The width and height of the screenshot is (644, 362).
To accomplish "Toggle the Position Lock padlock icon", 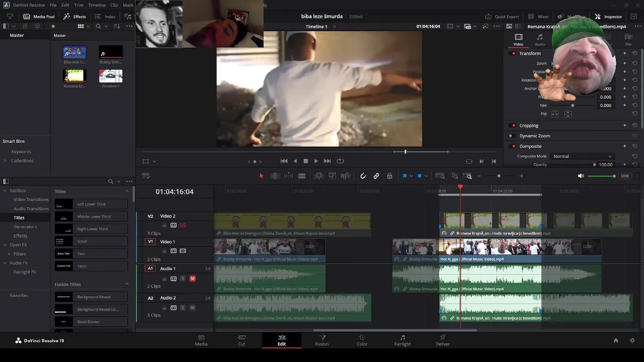I will click(x=389, y=176).
